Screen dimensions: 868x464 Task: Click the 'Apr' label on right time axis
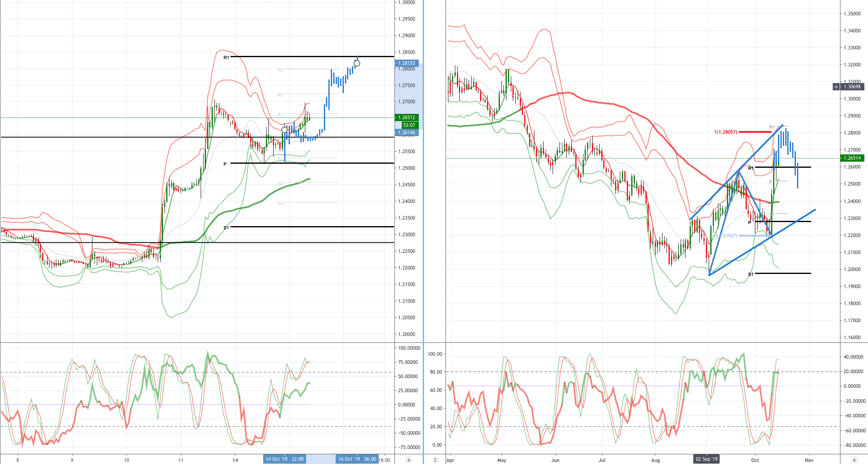(x=450, y=460)
